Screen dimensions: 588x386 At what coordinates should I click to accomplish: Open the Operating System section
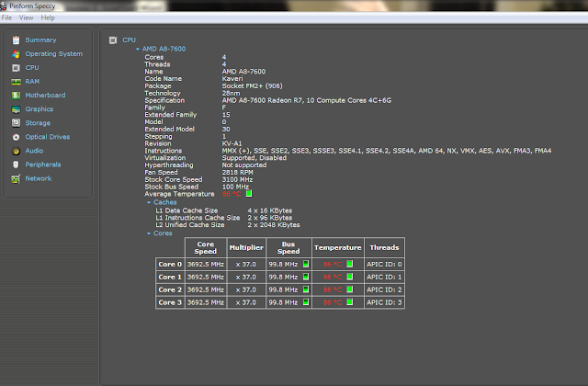point(54,54)
